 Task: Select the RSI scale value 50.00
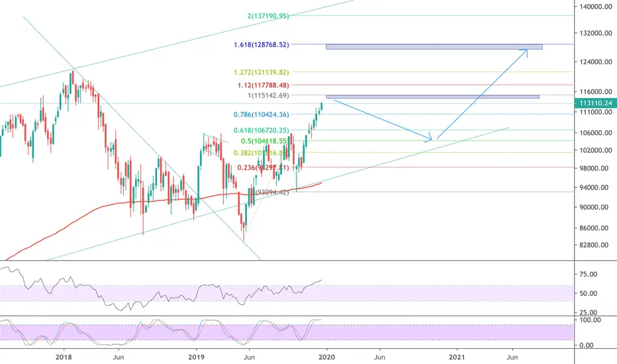[589, 294]
